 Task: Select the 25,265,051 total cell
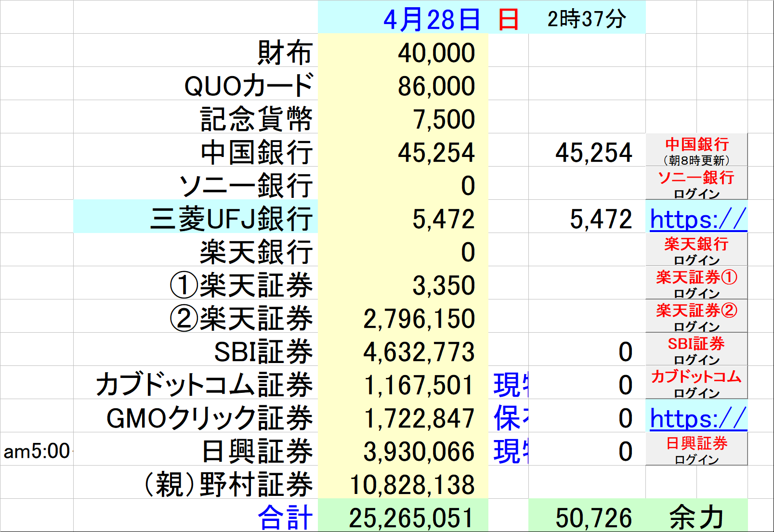(x=403, y=515)
